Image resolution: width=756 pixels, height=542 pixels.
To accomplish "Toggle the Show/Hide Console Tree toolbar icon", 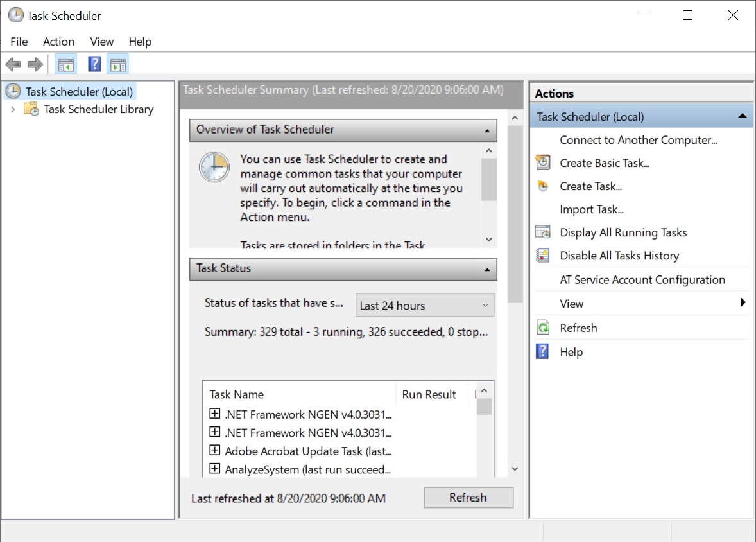I will (65, 65).
